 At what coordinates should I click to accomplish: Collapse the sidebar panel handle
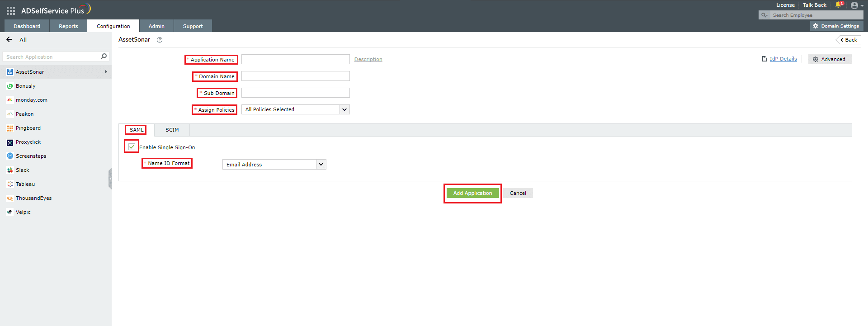[x=110, y=179]
